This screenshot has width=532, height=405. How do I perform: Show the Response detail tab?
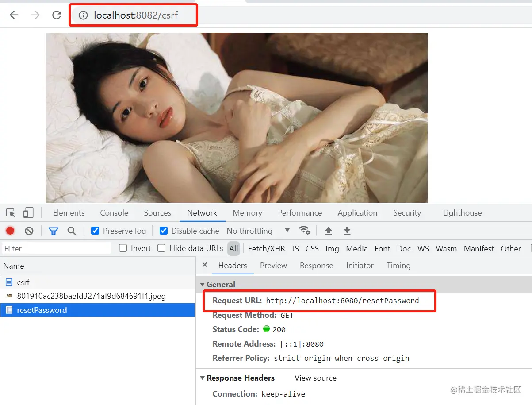click(316, 266)
